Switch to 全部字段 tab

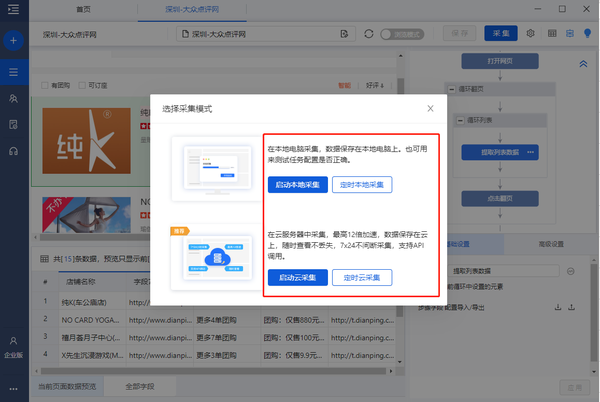tap(140, 387)
